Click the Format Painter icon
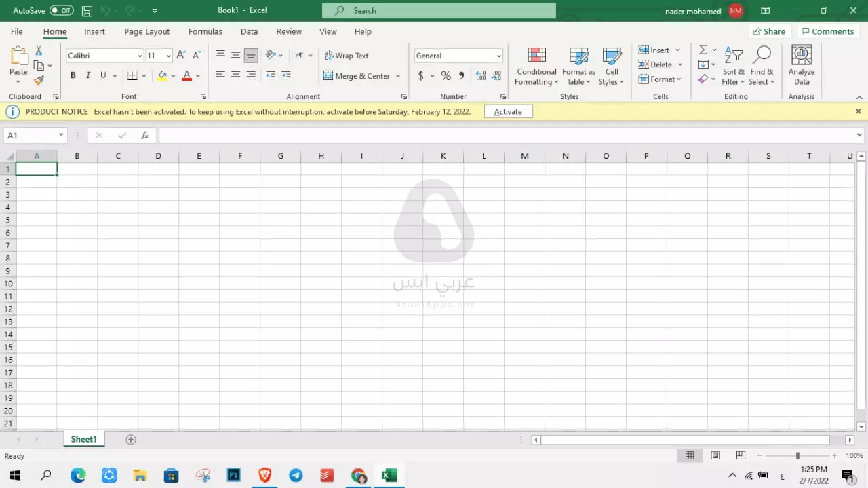Screen dimensions: 868x488 point(39,80)
